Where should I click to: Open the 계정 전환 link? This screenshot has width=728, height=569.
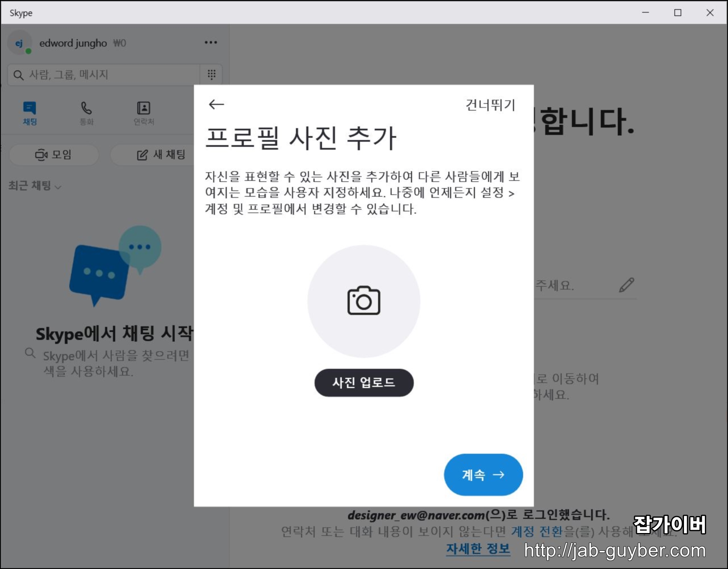[537, 531]
